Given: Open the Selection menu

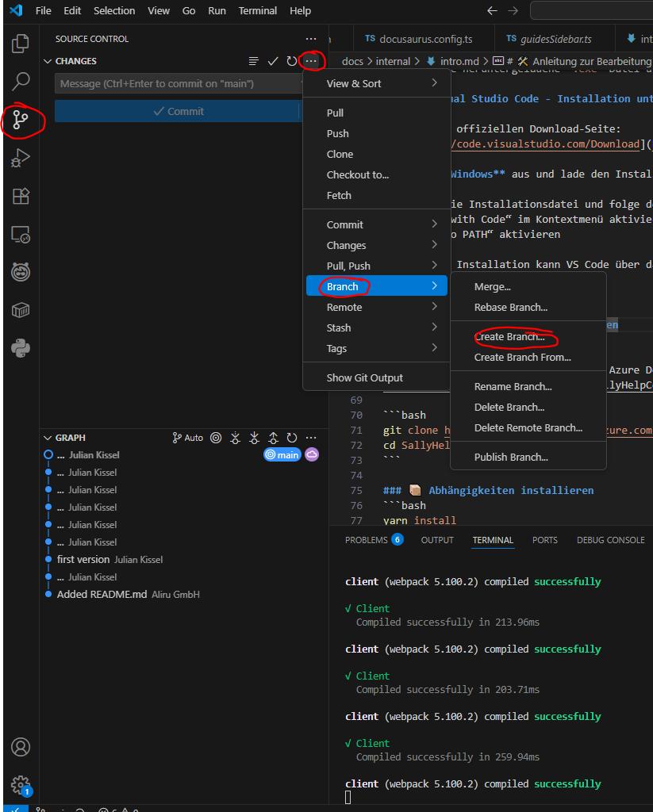Looking at the screenshot, I should 114,10.
